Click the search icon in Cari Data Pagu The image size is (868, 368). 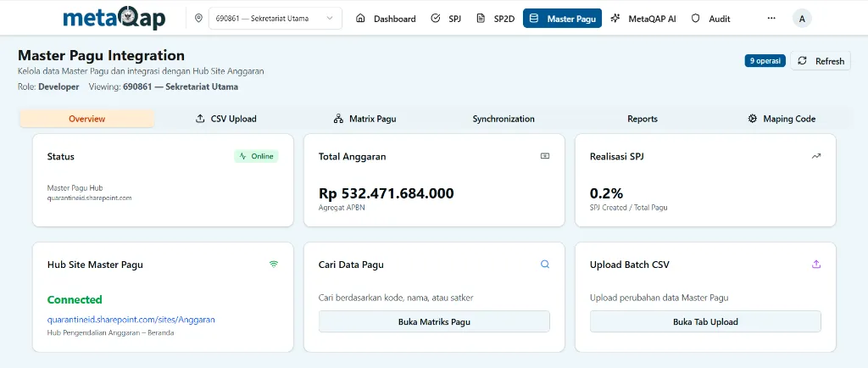545,265
